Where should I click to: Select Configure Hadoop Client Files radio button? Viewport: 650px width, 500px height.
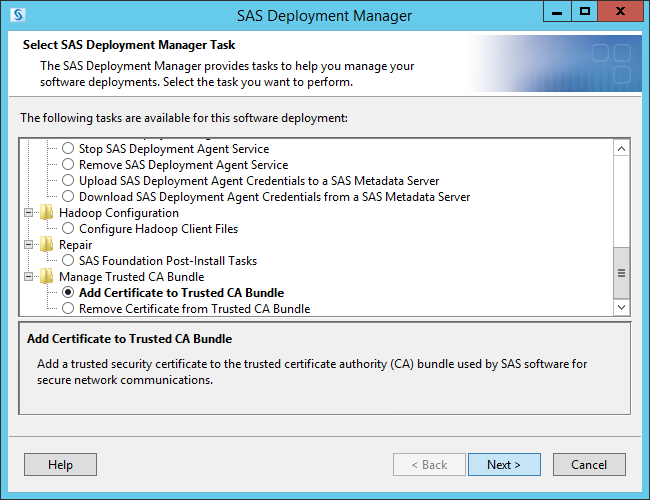(x=68, y=229)
